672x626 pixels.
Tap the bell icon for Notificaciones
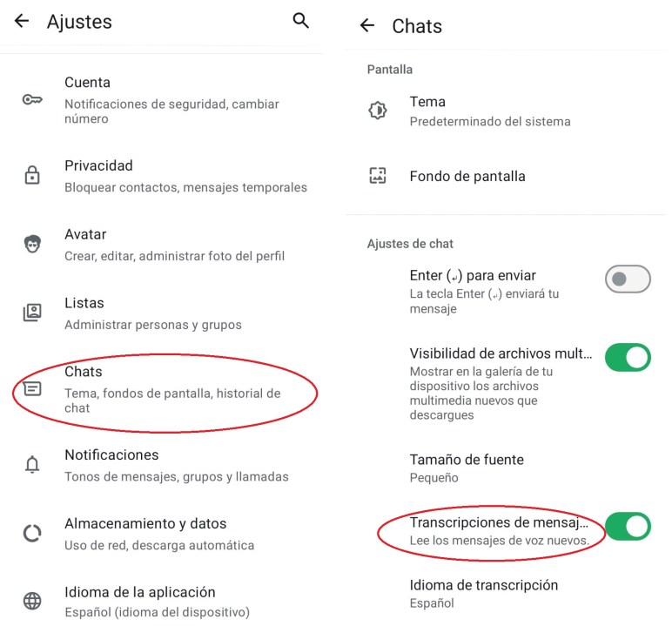(x=32, y=464)
